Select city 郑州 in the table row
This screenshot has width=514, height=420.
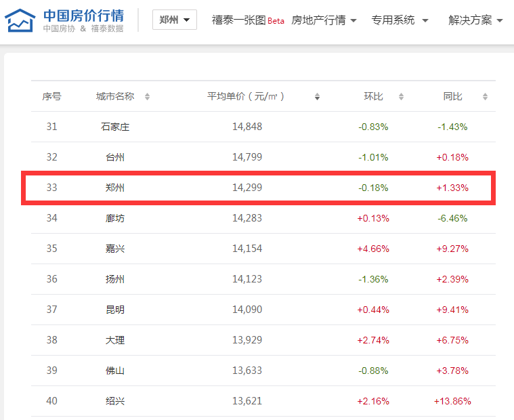coord(115,188)
